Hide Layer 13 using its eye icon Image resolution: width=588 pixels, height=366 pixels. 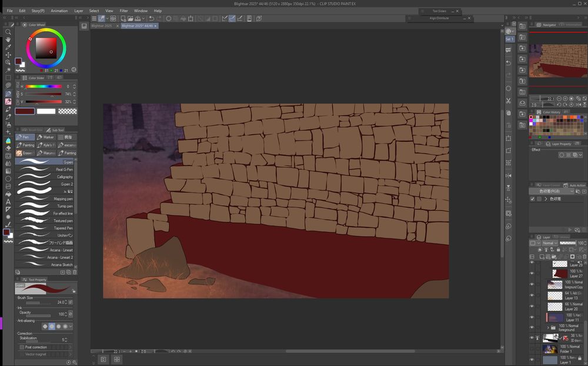pyautogui.click(x=532, y=295)
